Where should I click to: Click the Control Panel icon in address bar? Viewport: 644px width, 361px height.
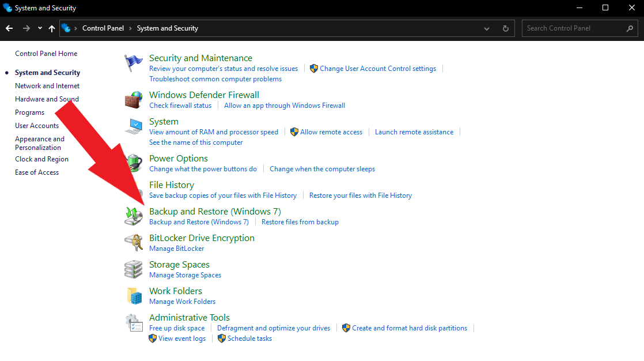coord(66,28)
